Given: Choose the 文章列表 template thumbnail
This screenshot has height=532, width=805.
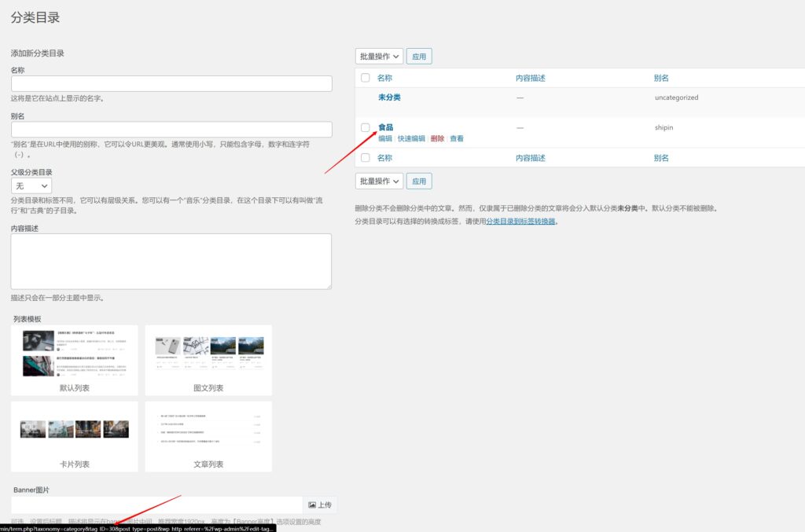Looking at the screenshot, I should click(208, 429).
